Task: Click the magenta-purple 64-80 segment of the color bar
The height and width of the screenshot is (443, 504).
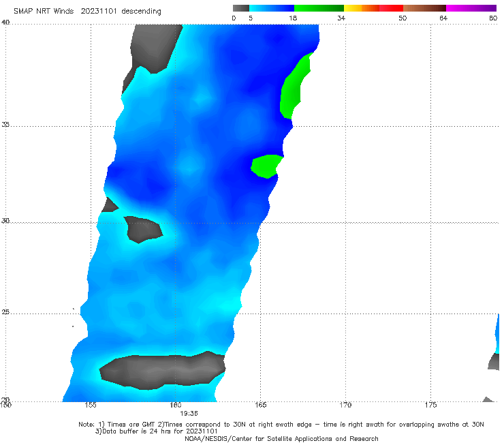Action: tap(471, 8)
